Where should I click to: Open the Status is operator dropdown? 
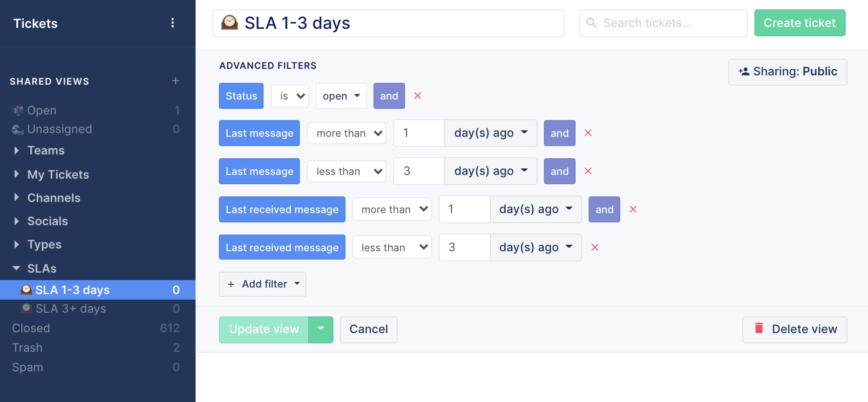coord(290,96)
